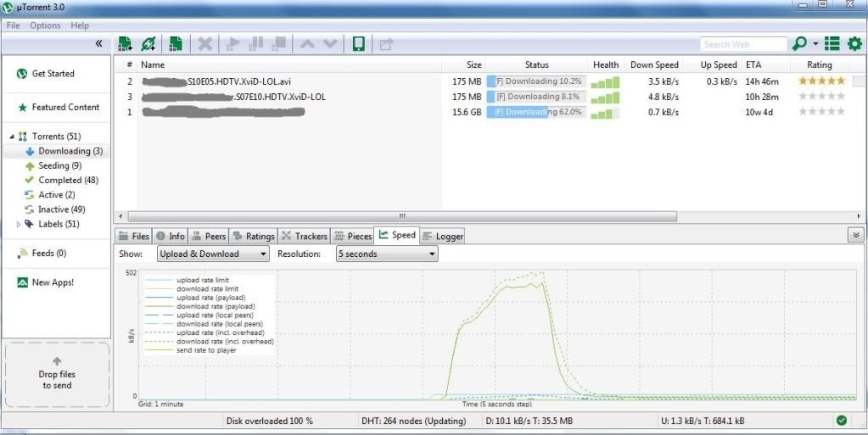This screenshot has width=868, height=435.
Task: Click the Stop torrent icon
Action: click(x=278, y=44)
